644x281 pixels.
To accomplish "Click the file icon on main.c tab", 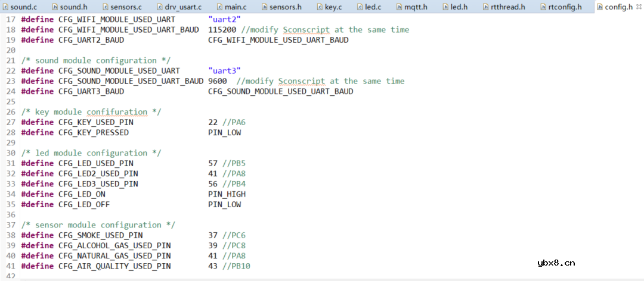I will point(219,7).
